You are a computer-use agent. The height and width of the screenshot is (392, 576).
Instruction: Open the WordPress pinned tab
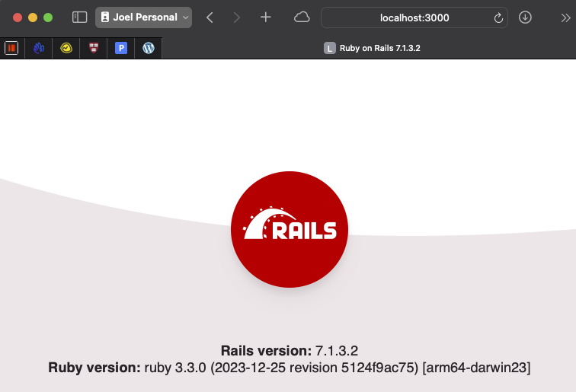coord(149,48)
